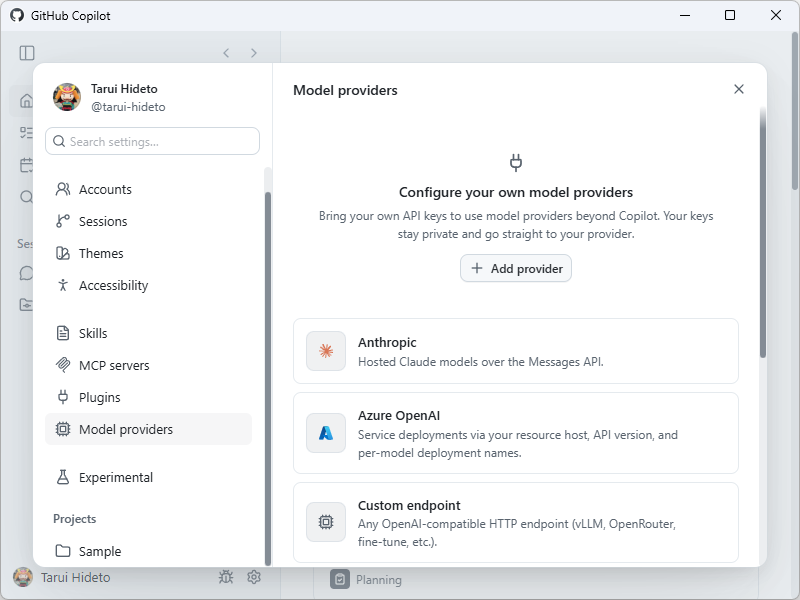Open the settings gear icon
The image size is (800, 600).
click(254, 577)
